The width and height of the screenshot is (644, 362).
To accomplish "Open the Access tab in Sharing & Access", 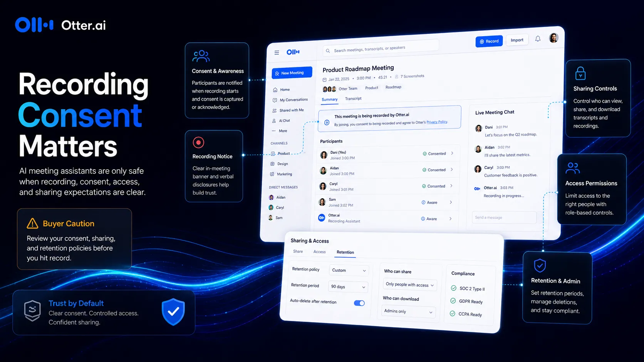I will (319, 252).
